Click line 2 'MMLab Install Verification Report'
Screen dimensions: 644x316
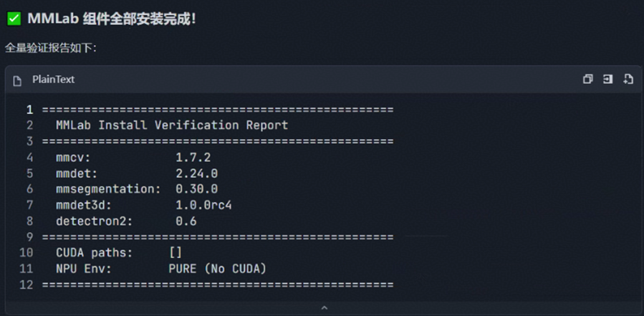172,125
